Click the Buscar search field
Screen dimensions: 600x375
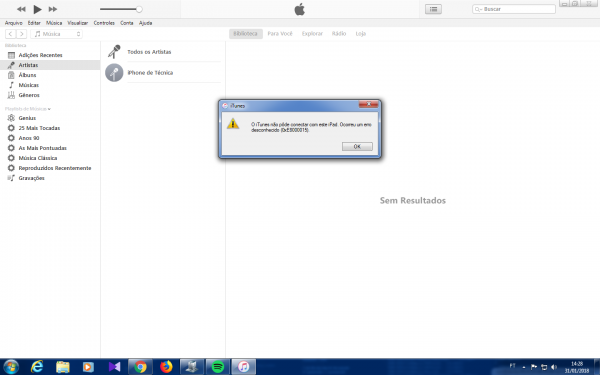pos(514,9)
